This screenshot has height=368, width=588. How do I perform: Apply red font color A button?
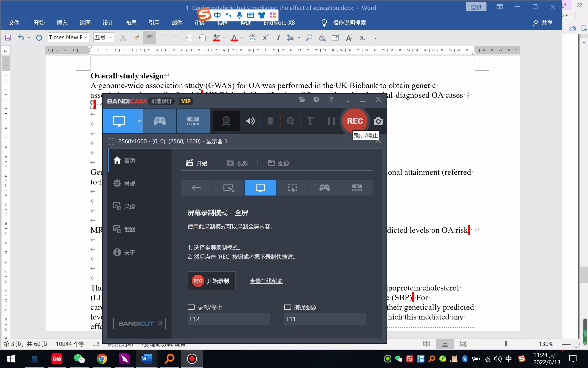pos(234,37)
